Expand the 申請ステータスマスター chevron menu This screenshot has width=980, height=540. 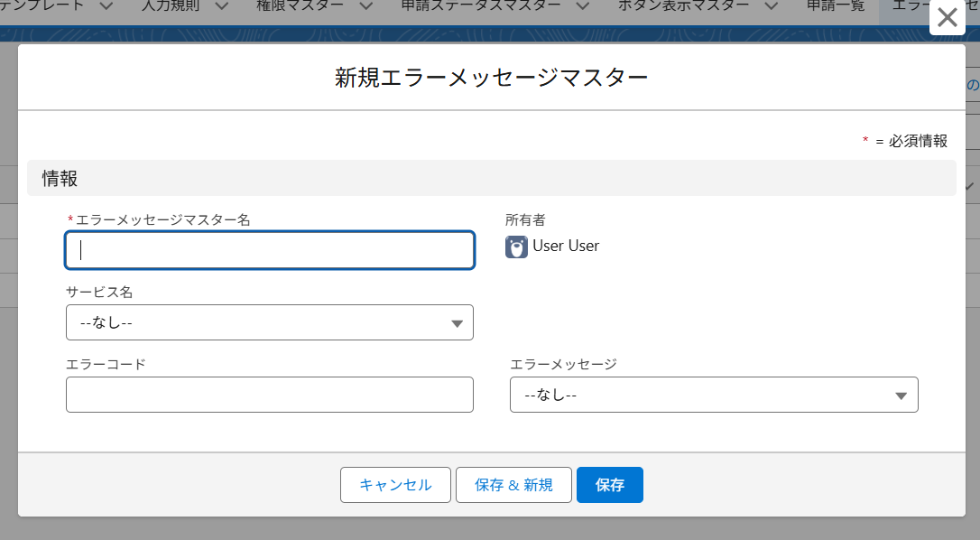click(x=582, y=7)
